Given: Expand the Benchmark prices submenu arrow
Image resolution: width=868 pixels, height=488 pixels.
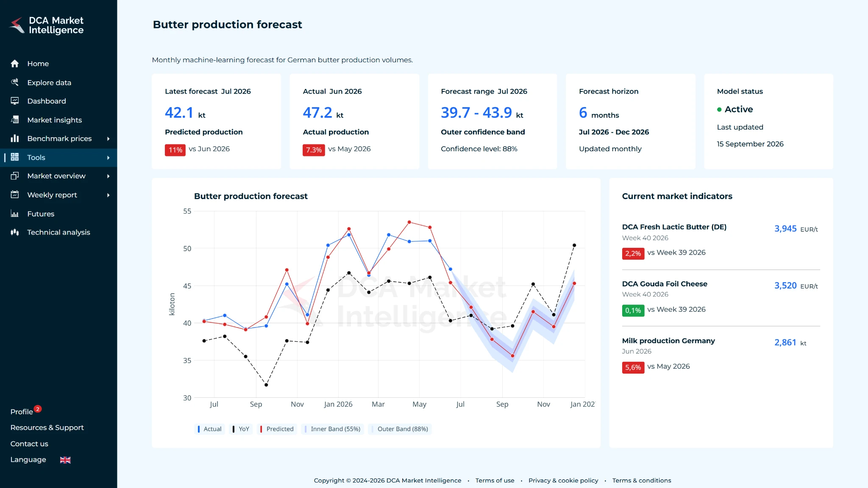Looking at the screenshot, I should click(x=108, y=139).
